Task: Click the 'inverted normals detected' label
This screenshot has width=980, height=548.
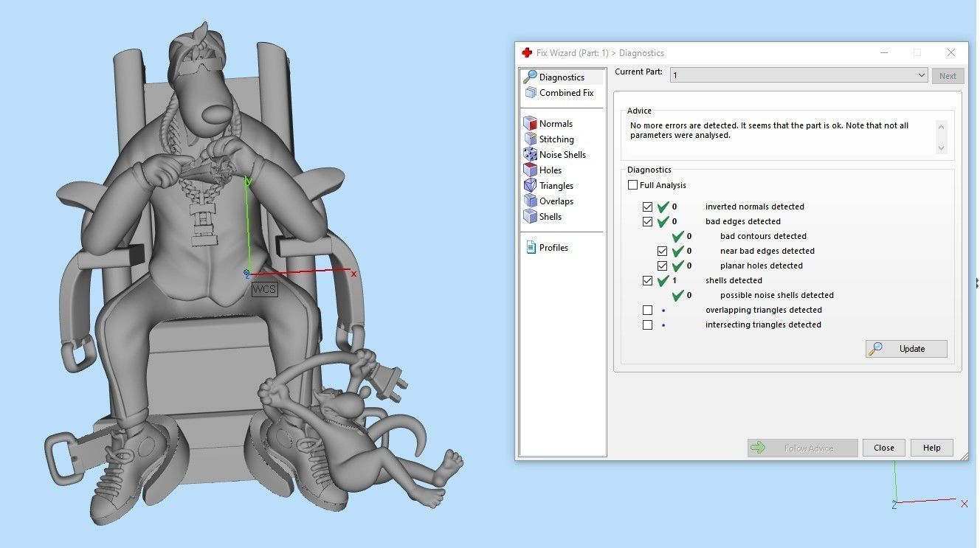Action: (x=755, y=207)
